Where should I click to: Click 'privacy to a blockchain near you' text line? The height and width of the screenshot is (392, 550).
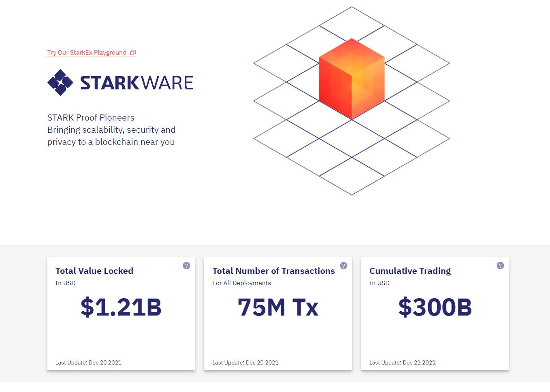pos(111,142)
